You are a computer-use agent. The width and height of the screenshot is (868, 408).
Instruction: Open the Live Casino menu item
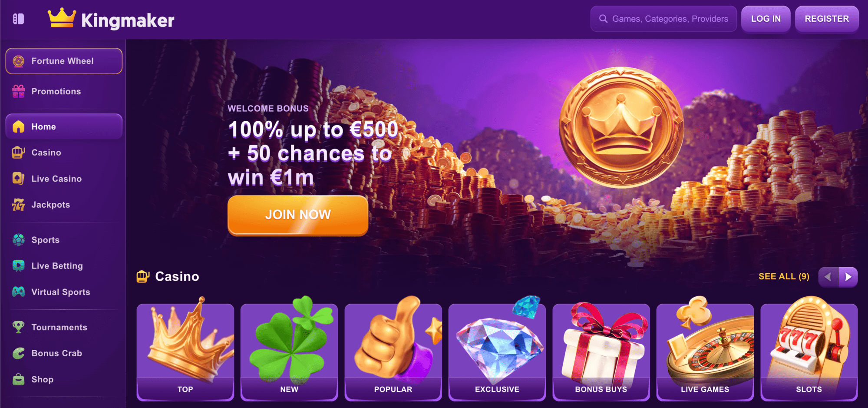click(x=64, y=179)
